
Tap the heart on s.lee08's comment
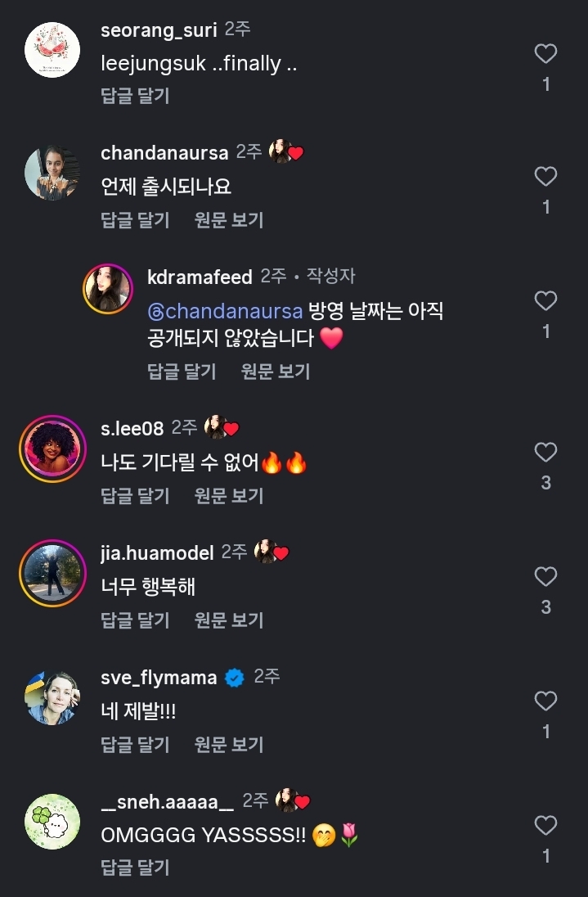(x=545, y=453)
